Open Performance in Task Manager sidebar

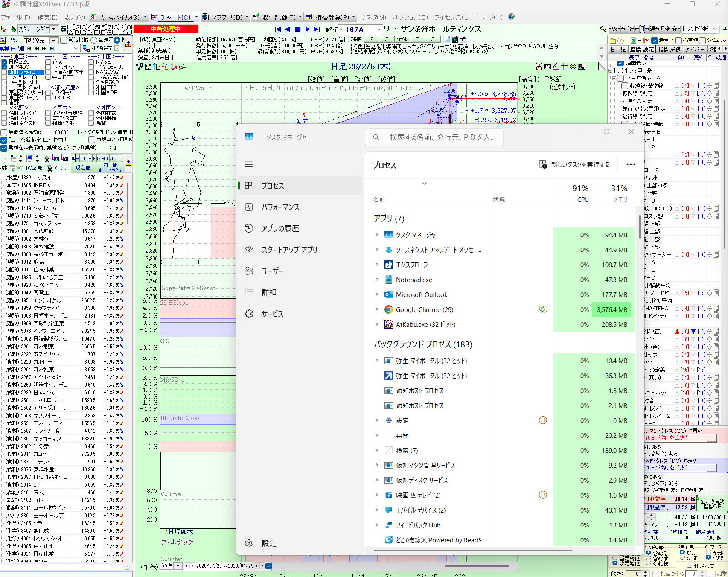coord(280,207)
